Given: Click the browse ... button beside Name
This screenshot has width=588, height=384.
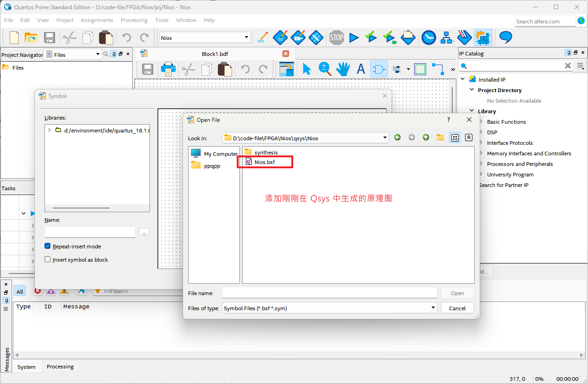Looking at the screenshot, I should pos(144,232).
